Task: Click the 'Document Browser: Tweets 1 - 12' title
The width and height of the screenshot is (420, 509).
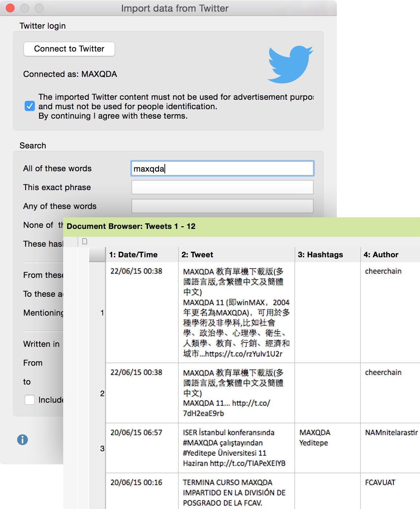Action: tap(131, 226)
